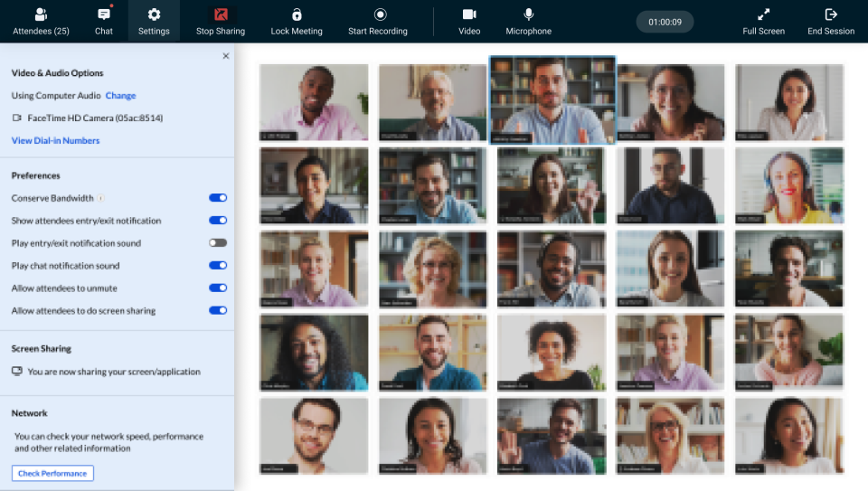The height and width of the screenshot is (491, 868).
Task: Enter Full Screen mode
Action: tap(763, 22)
